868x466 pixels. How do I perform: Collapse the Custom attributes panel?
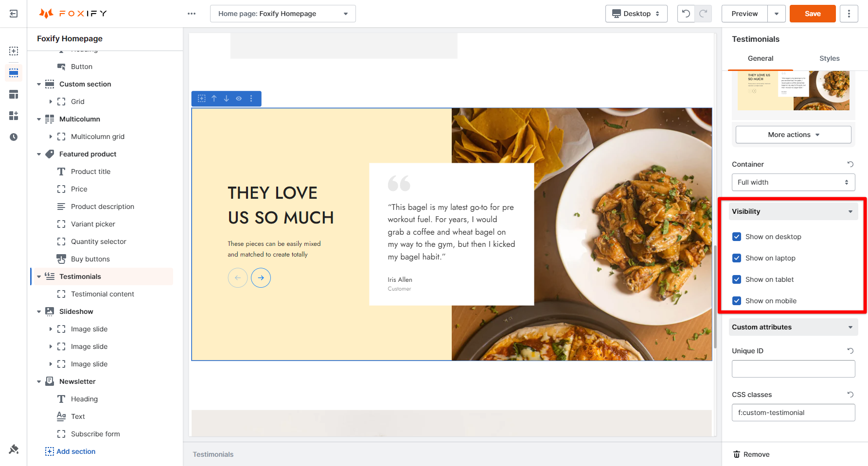(794, 327)
